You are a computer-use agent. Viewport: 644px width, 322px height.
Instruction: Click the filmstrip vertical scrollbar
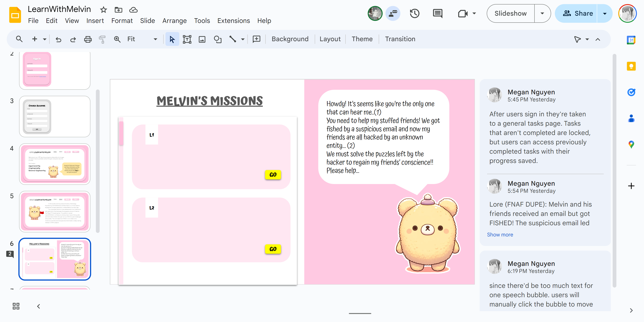coord(98,161)
